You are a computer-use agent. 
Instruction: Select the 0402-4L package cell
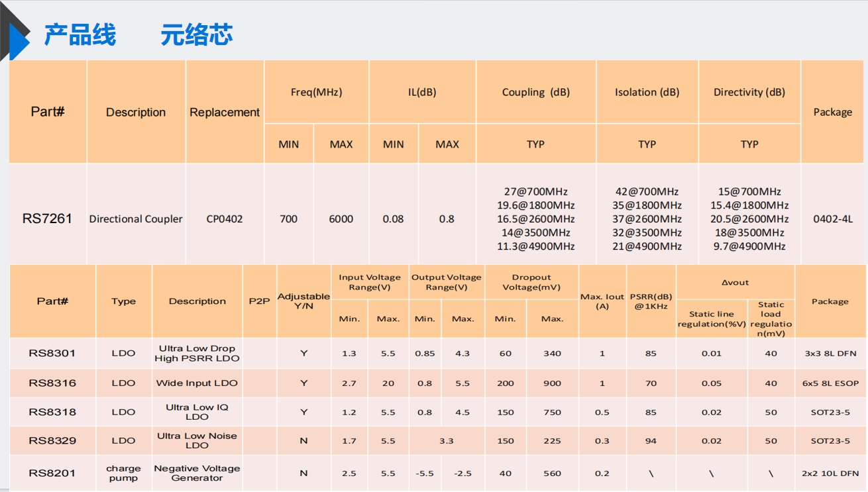pyautogui.click(x=833, y=219)
